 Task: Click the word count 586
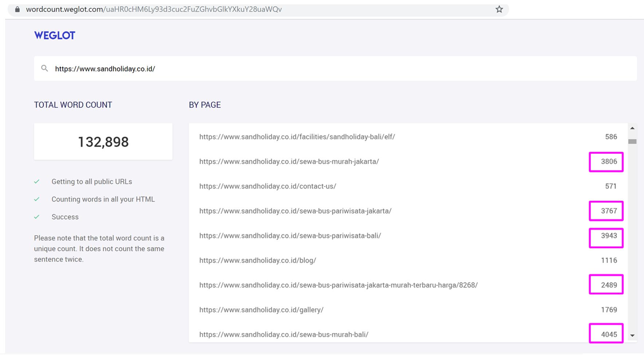(611, 137)
